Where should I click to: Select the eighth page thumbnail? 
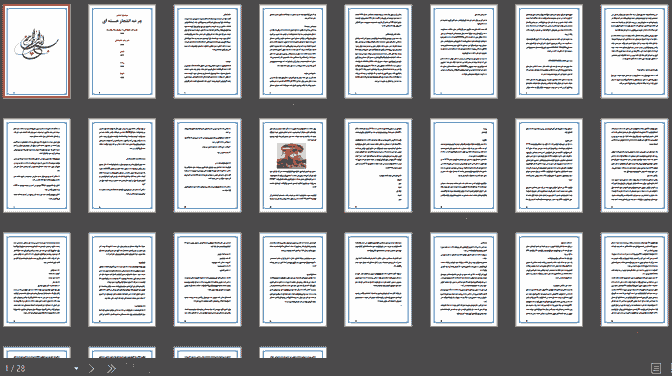[634, 51]
